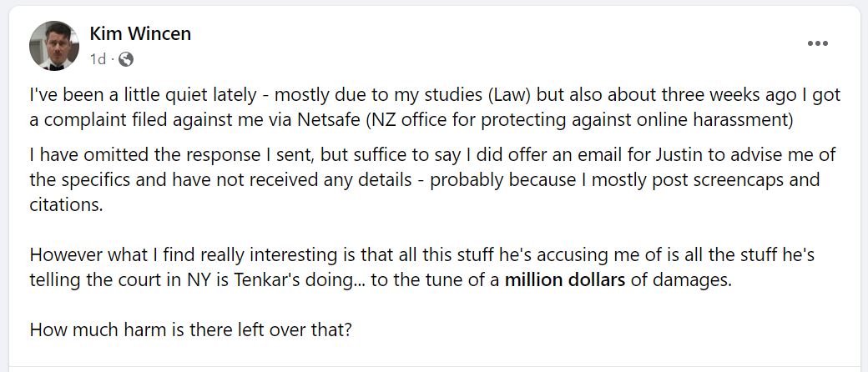Click the globe public audience icon
The image size is (868, 372).
pyautogui.click(x=126, y=59)
